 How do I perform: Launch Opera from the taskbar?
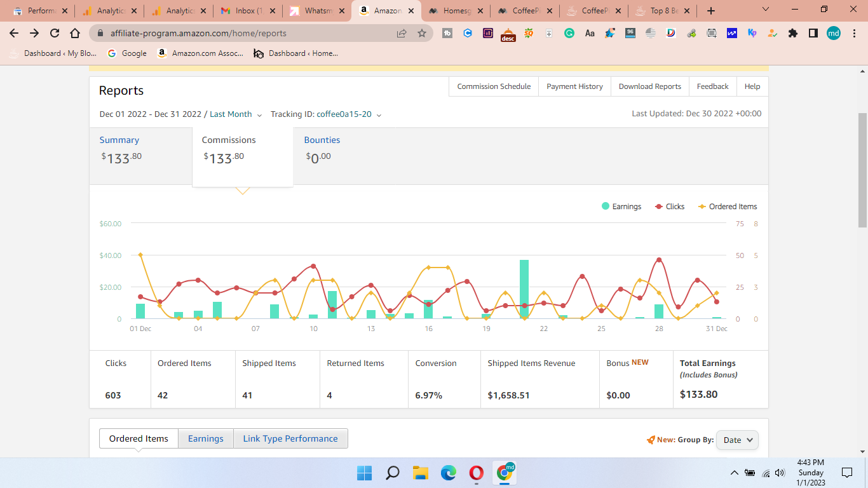pyautogui.click(x=477, y=473)
